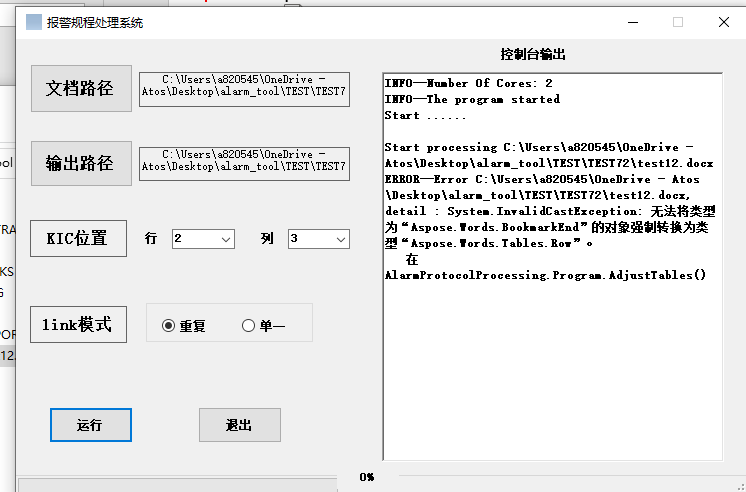The width and height of the screenshot is (746, 492).
Task: Click the KIC位置 button
Action: click(x=78, y=239)
